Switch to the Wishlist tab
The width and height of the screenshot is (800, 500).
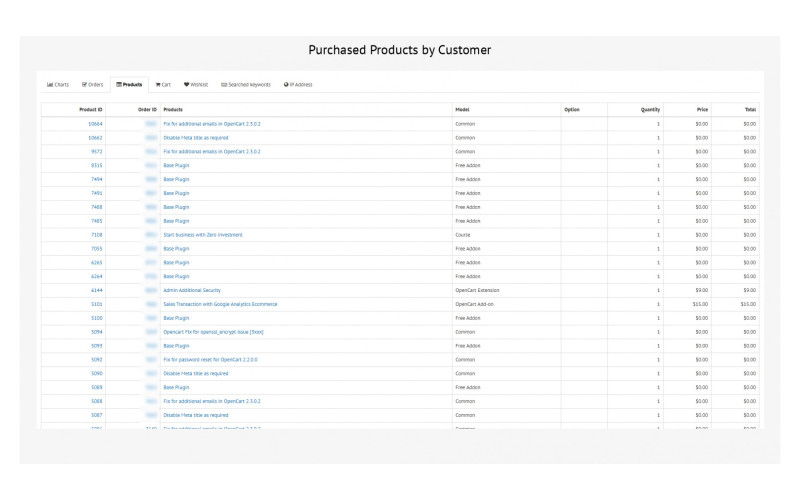[x=198, y=85]
